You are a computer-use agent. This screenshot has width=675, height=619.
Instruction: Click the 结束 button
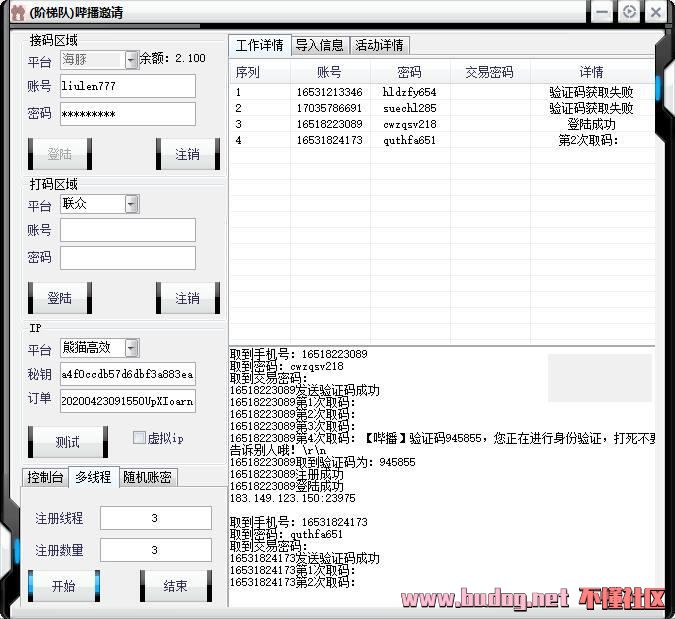[x=176, y=586]
